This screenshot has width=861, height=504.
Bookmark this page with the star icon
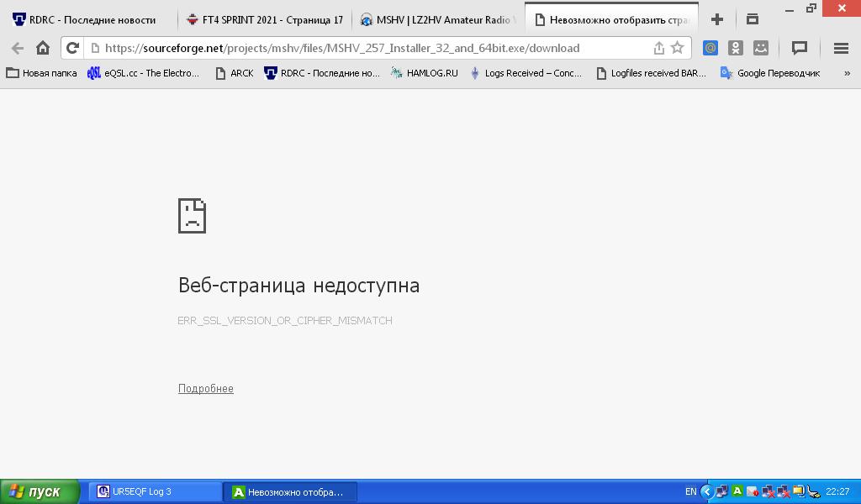pos(677,48)
